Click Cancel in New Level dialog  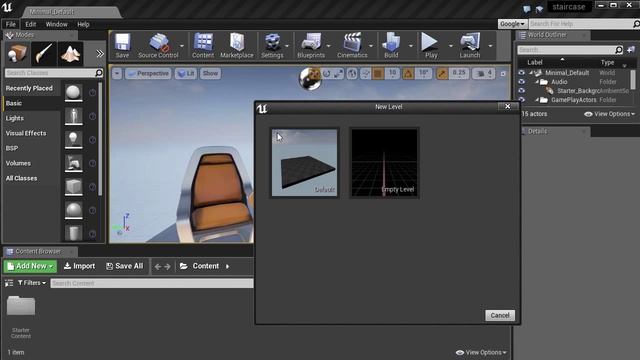(x=500, y=315)
